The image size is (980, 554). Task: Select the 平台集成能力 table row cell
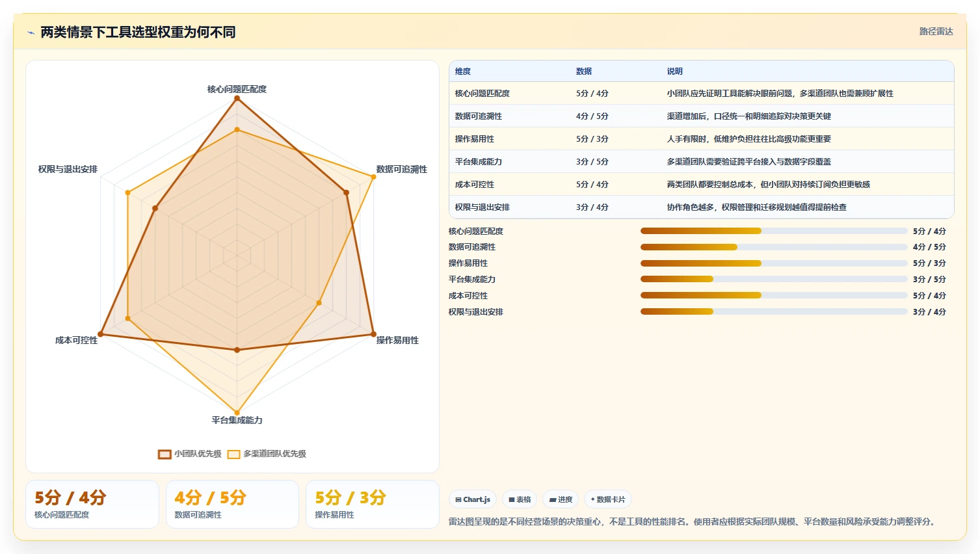(x=479, y=162)
